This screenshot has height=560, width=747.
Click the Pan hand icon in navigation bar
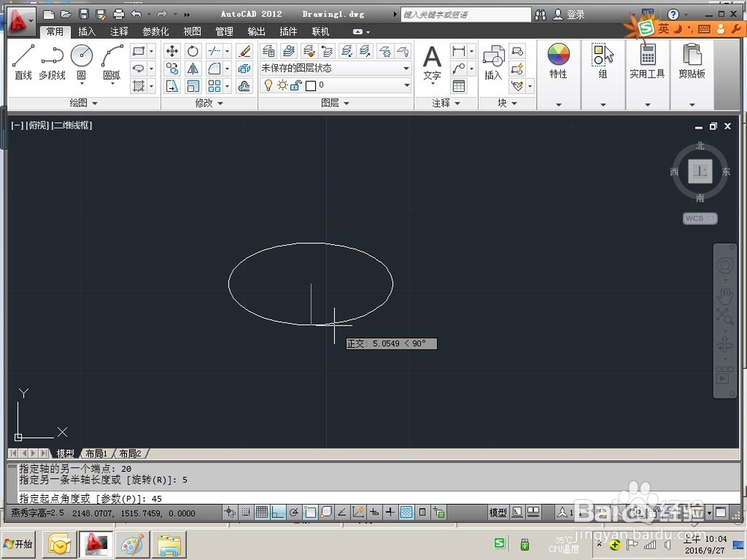point(725,296)
